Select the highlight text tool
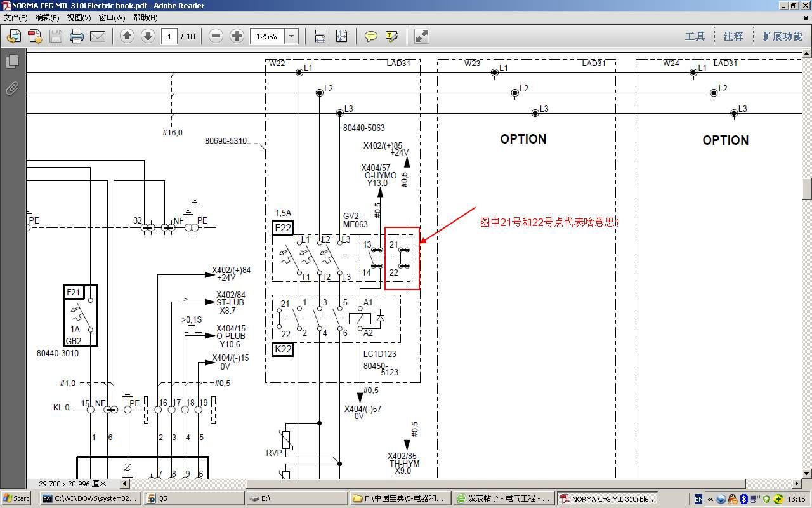Screen dimensions: 812x508 point(392,36)
